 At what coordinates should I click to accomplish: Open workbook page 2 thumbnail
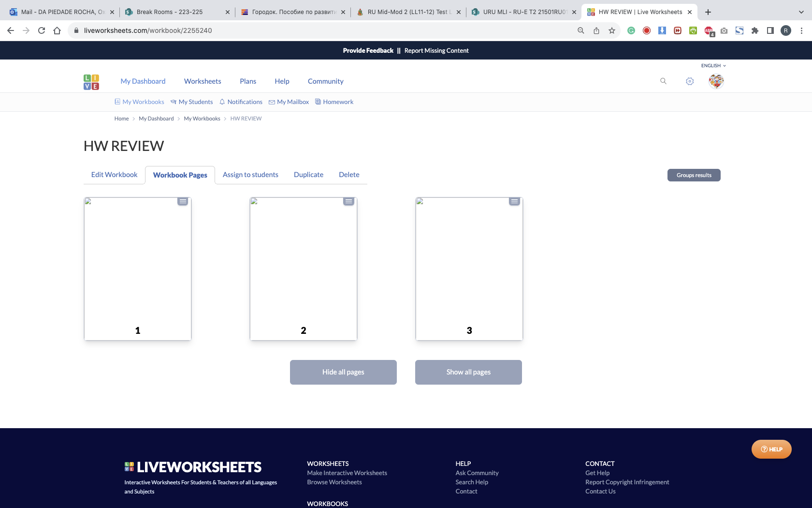pos(303,269)
